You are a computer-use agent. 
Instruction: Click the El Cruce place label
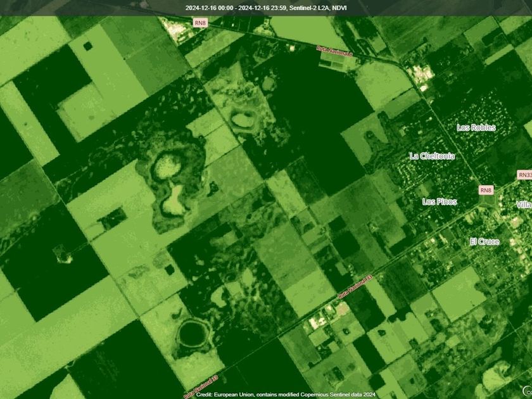coord(484,241)
